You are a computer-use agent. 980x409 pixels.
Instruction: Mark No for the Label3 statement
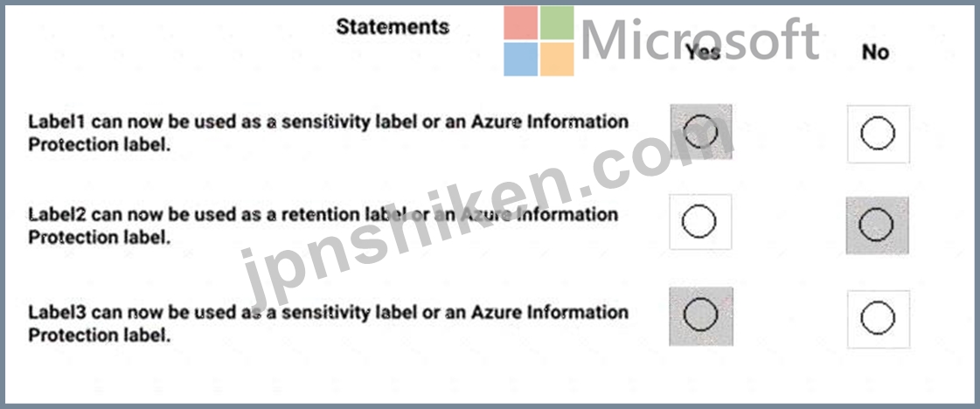878,318
